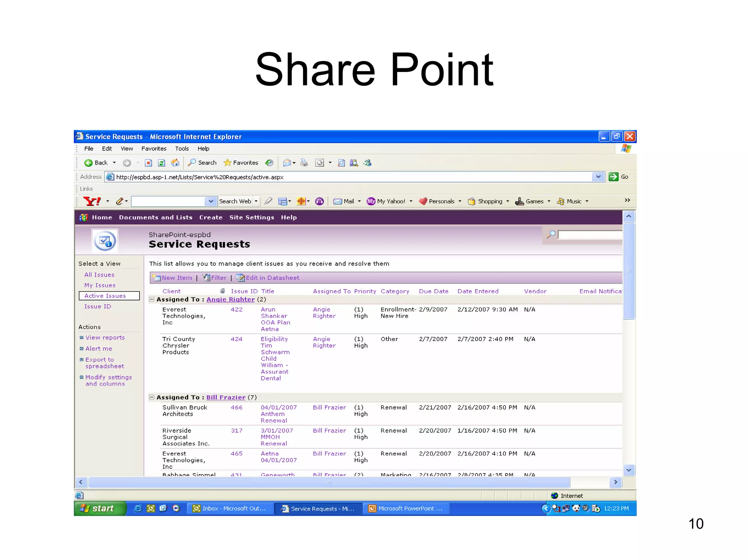
Task: Click Alert me action link
Action: (x=99, y=349)
